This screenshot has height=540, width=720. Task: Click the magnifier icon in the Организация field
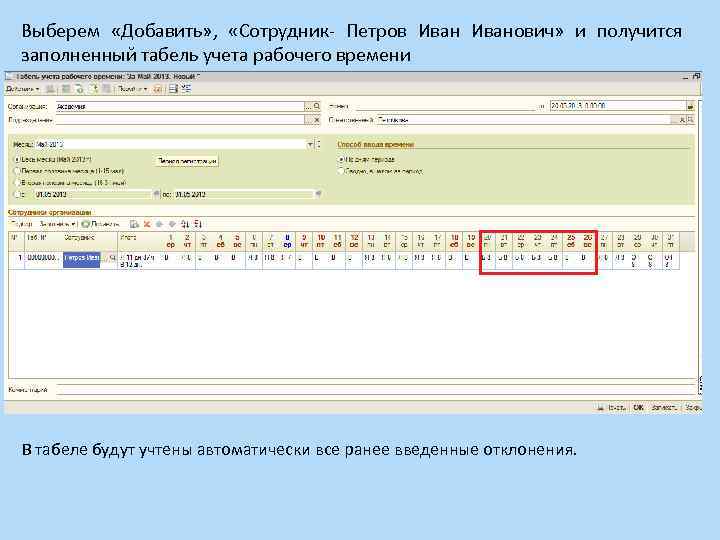317,106
